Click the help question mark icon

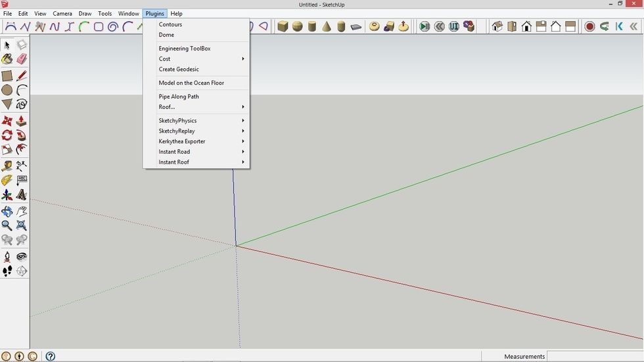50,356
